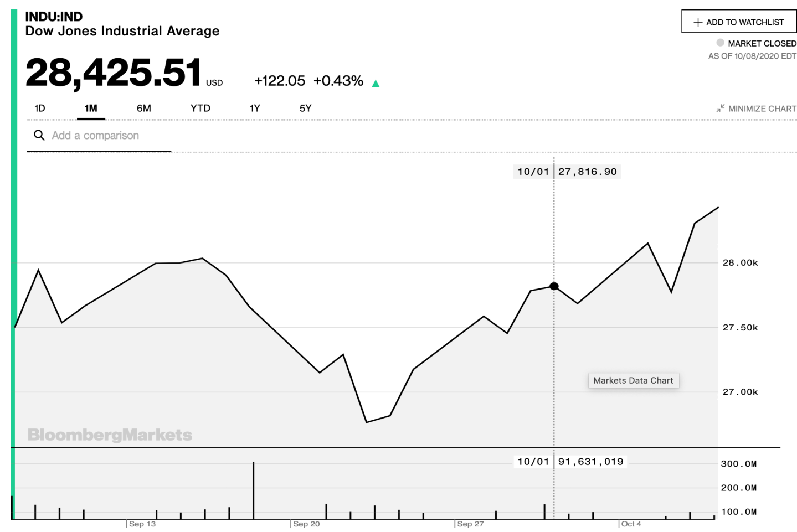Viewport: 797px width, 532px height.
Task: Click the black data point on chart
Action: (x=554, y=286)
